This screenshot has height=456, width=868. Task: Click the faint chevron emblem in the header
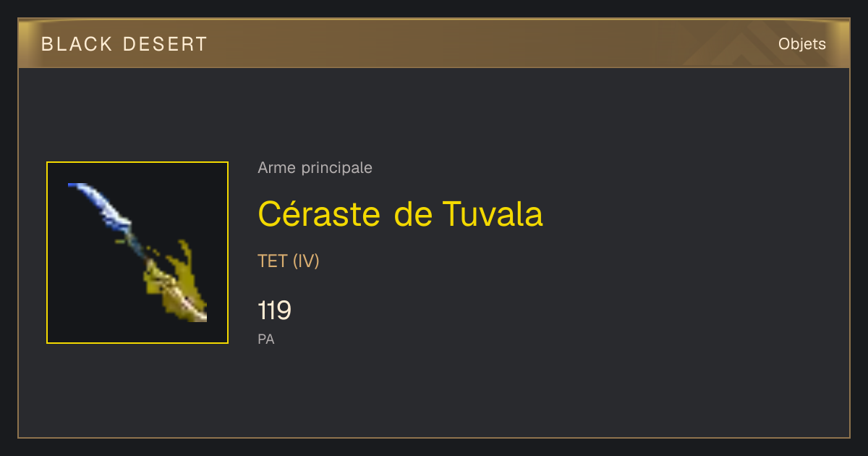pyautogui.click(x=739, y=44)
